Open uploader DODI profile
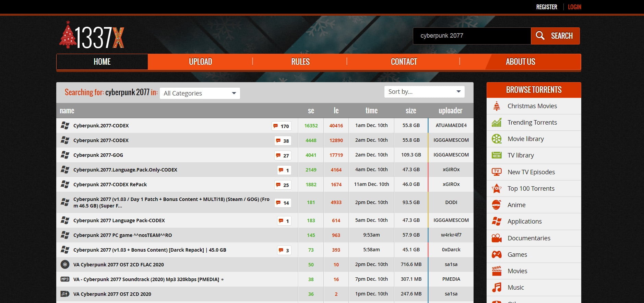The width and height of the screenshot is (644, 303). pos(451,202)
